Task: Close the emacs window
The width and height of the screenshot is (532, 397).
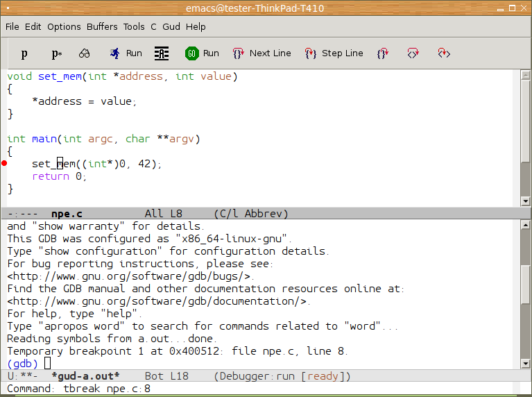Action: point(524,8)
